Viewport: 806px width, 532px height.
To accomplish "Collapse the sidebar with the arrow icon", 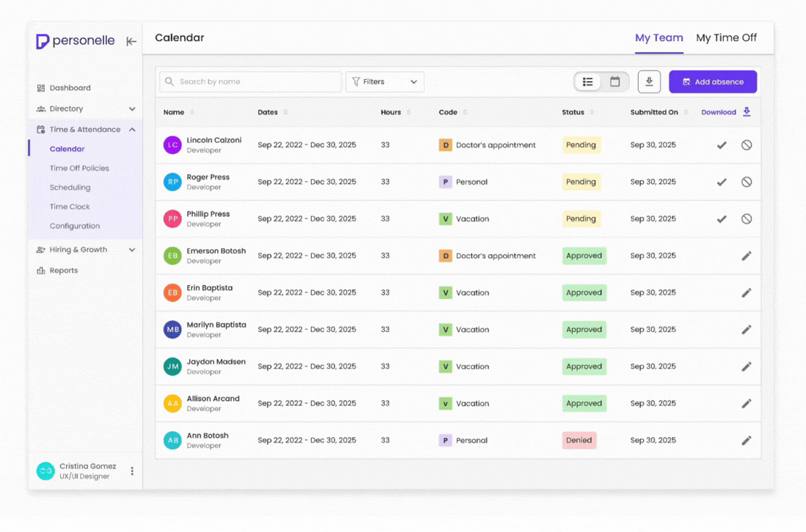I will (x=131, y=42).
